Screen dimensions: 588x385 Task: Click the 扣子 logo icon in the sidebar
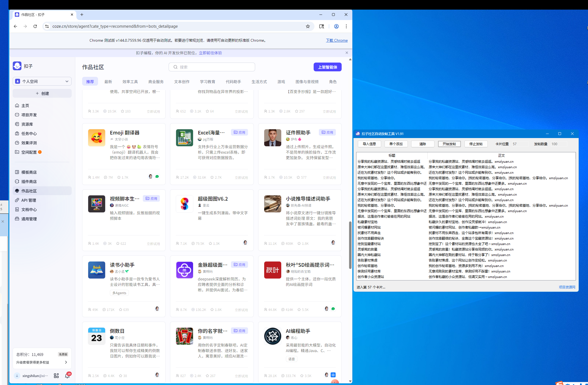tap(17, 66)
